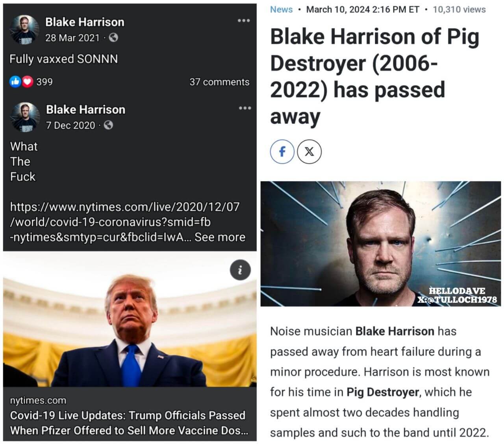The height and width of the screenshot is (446, 504).
Task: Click public globe icon on 28 Mar post
Action: coord(113,38)
